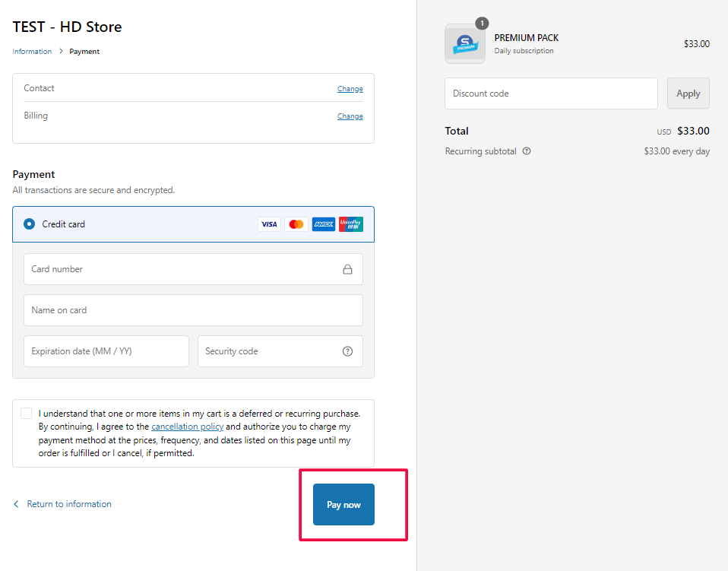Click the Visa card icon

tap(269, 224)
